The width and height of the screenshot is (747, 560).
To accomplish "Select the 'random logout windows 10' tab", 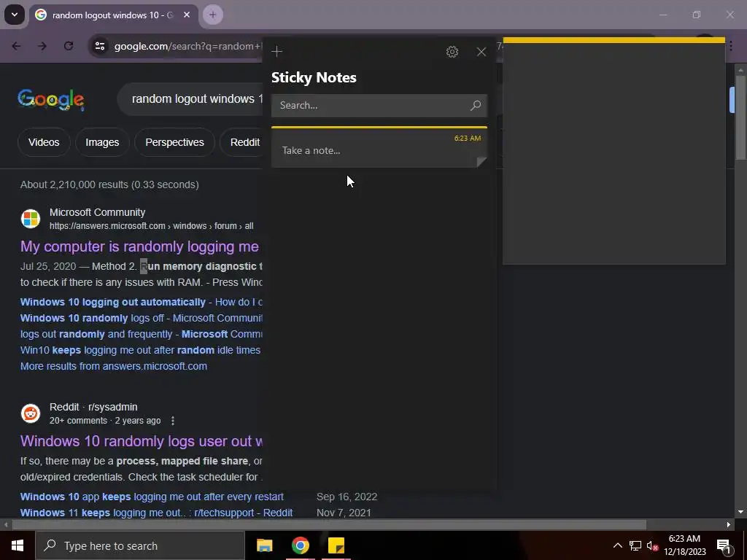I will click(113, 15).
